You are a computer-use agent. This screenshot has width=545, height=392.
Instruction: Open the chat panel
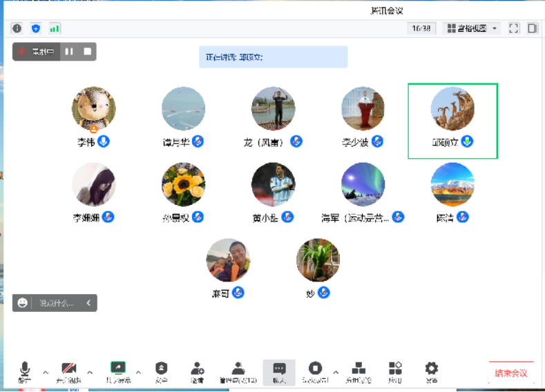(279, 371)
